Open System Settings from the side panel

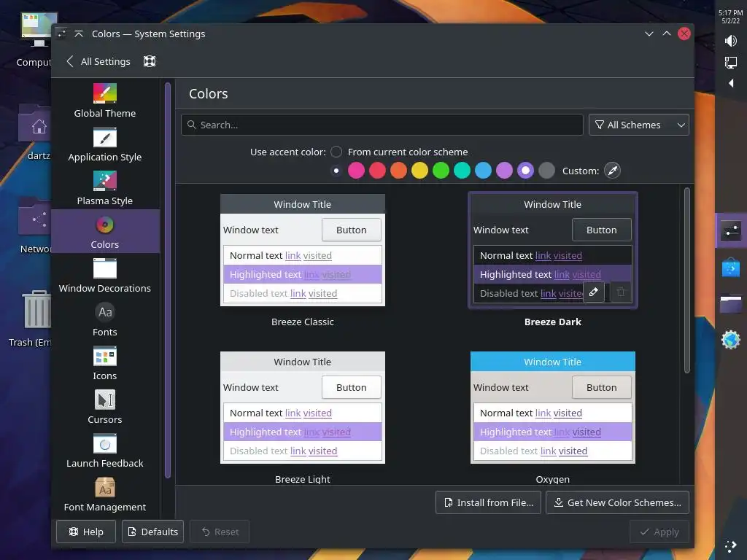point(731,230)
